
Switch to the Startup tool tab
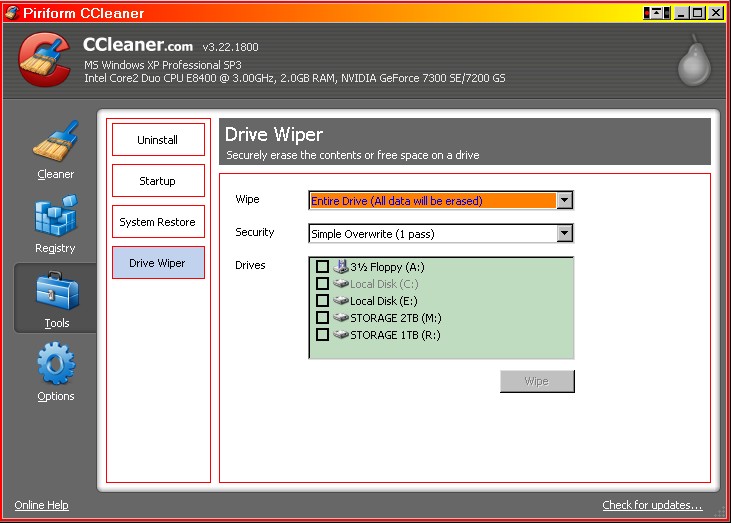pyautogui.click(x=158, y=181)
